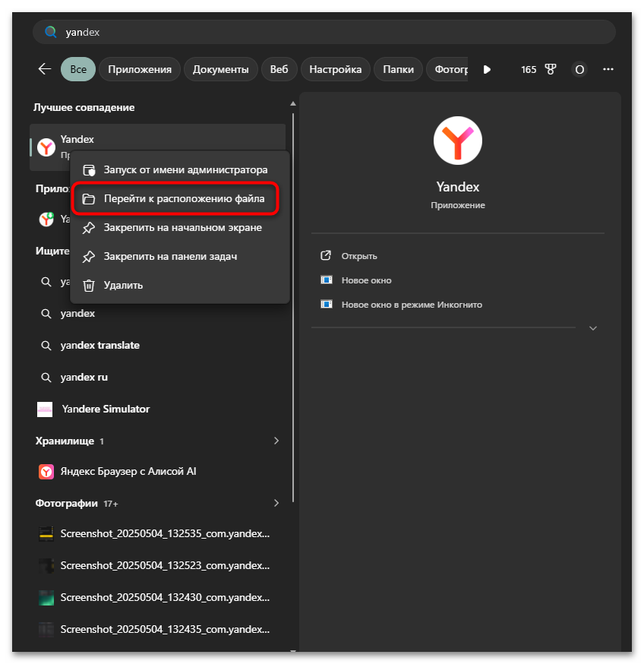Show more filters with play arrow
This screenshot has width=644, height=664.
(x=487, y=69)
